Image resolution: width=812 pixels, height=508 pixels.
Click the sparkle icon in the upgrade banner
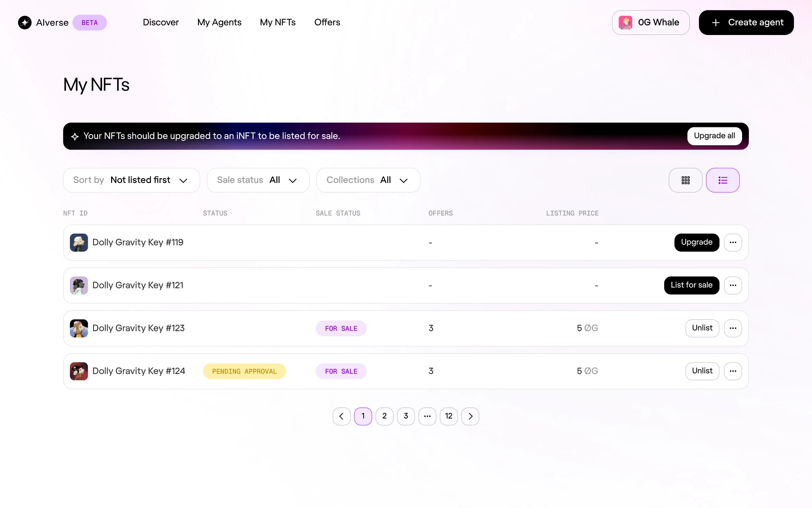(75, 137)
